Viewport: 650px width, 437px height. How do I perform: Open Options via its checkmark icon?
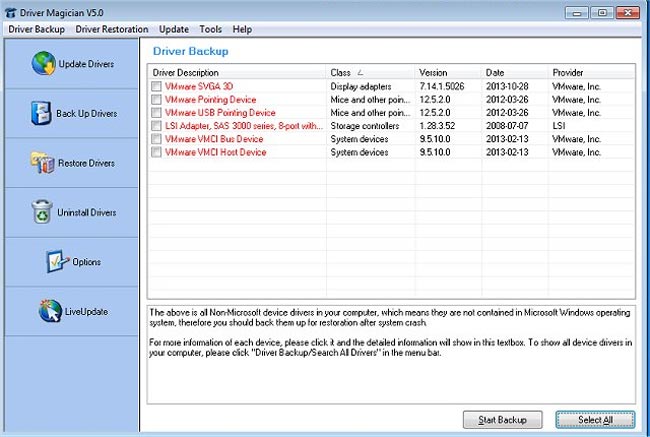click(57, 261)
